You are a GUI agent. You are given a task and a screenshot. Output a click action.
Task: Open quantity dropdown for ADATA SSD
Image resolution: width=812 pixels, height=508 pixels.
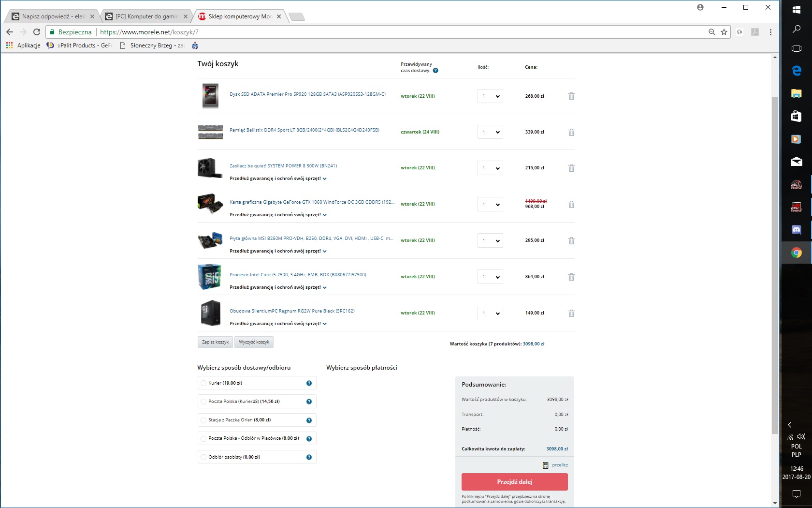pos(490,96)
